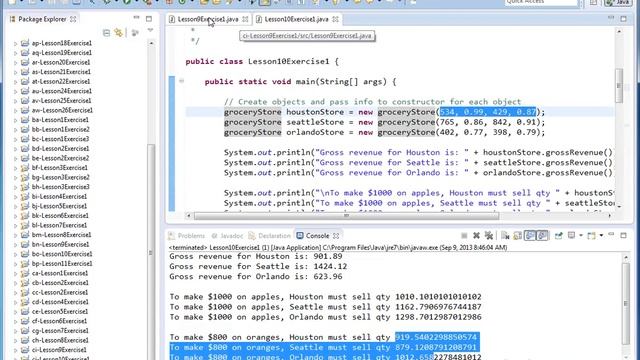The height and width of the screenshot is (360, 640).
Task: Click the editor scroll-left arrow
Action: click(x=189, y=216)
